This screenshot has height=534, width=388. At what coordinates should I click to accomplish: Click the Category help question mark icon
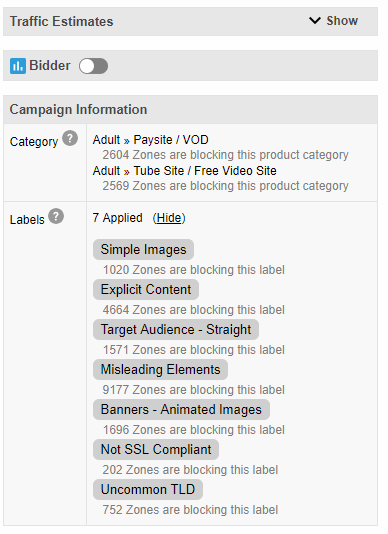pyautogui.click(x=70, y=138)
